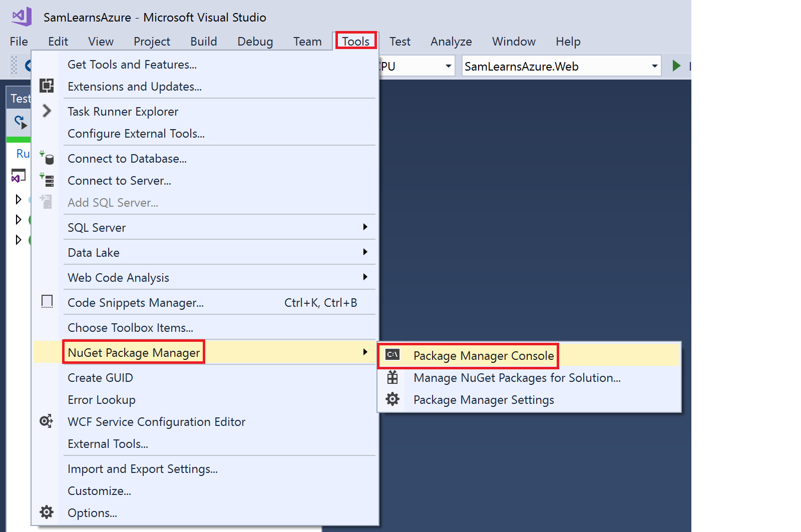801x532 pixels.
Task: Click the Task Runner Explorer arrow icon
Action: point(47,111)
